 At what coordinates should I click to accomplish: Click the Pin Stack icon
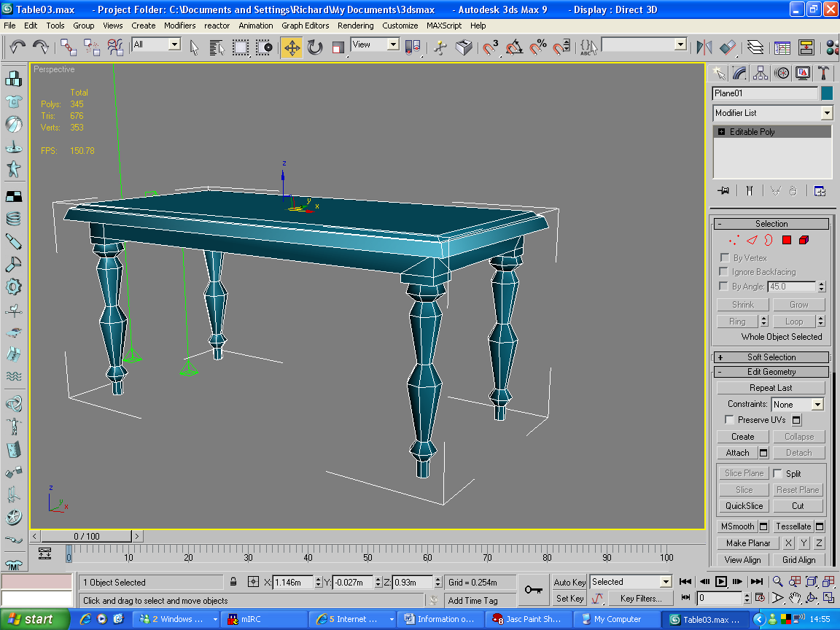pos(723,191)
